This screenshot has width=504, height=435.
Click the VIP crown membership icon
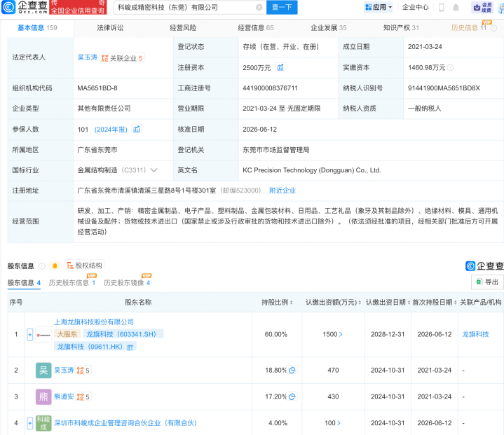[x=482, y=8]
